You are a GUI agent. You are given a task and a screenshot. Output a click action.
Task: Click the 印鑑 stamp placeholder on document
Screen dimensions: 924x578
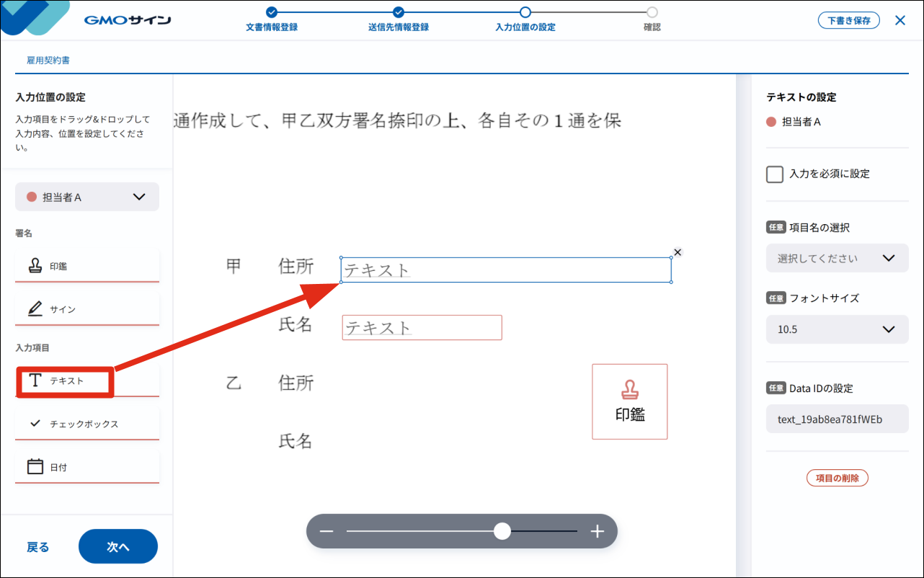pos(629,401)
